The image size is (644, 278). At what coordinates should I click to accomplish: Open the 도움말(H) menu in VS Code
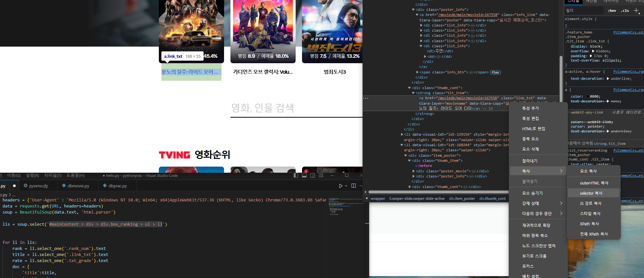(x=75, y=175)
